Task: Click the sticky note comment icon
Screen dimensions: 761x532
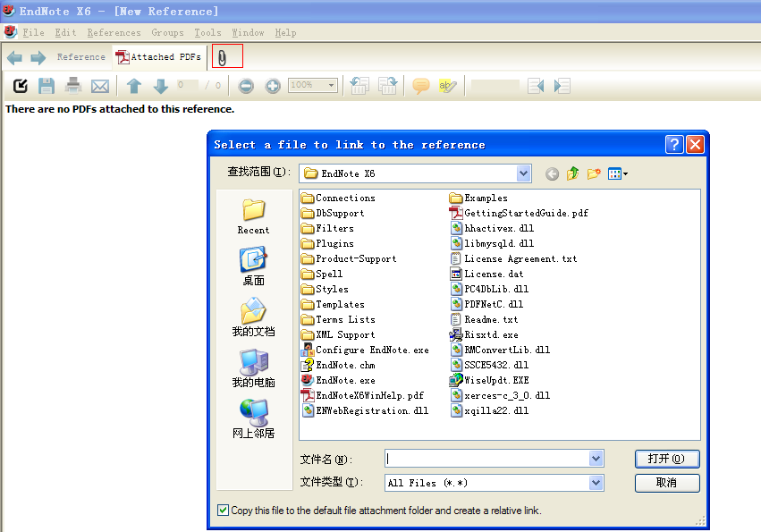Action: [x=421, y=86]
